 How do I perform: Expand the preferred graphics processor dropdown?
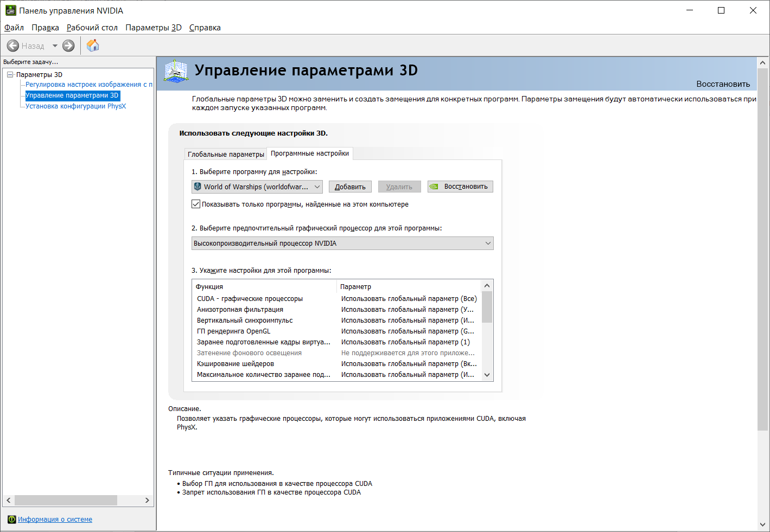coord(342,243)
